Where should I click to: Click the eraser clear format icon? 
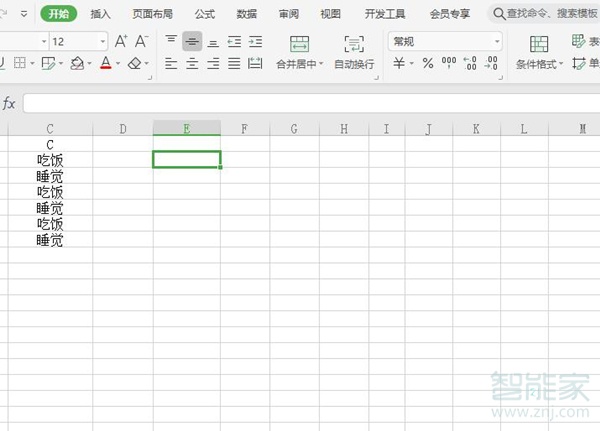[x=135, y=63]
